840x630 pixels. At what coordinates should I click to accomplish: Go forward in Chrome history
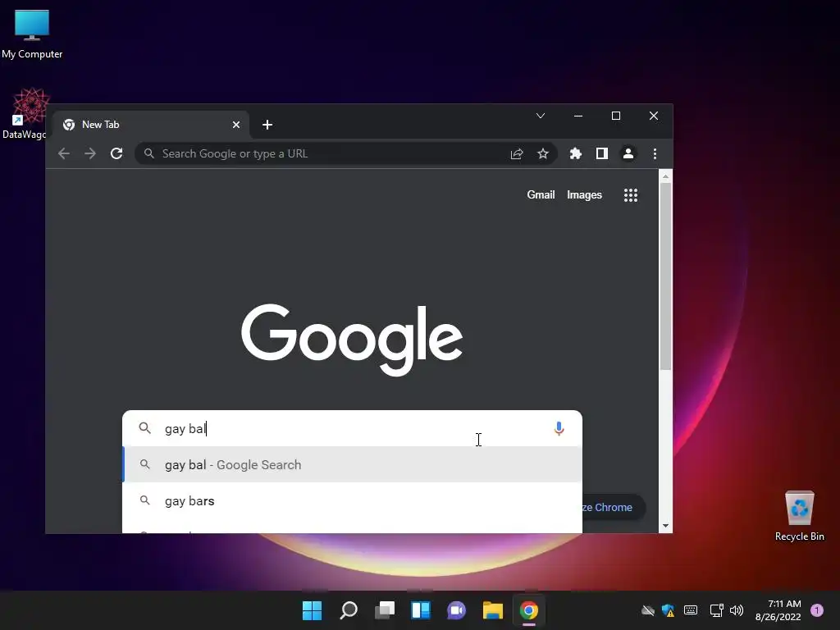(90, 153)
